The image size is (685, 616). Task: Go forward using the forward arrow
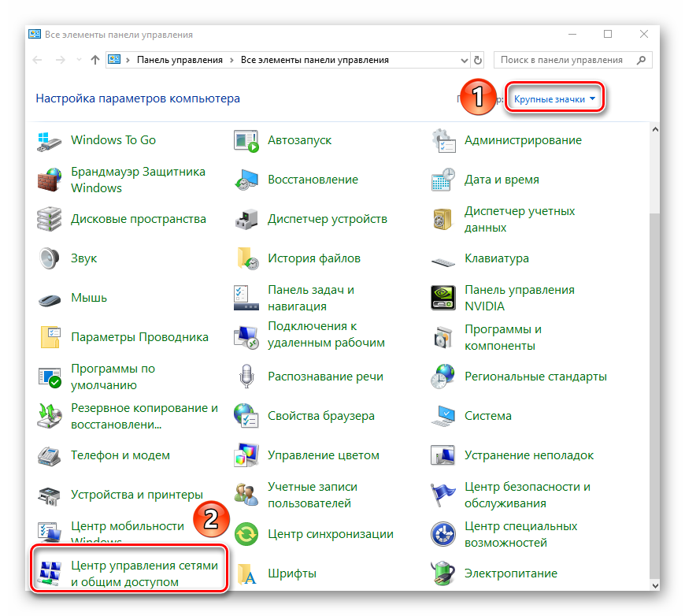coord(61,60)
